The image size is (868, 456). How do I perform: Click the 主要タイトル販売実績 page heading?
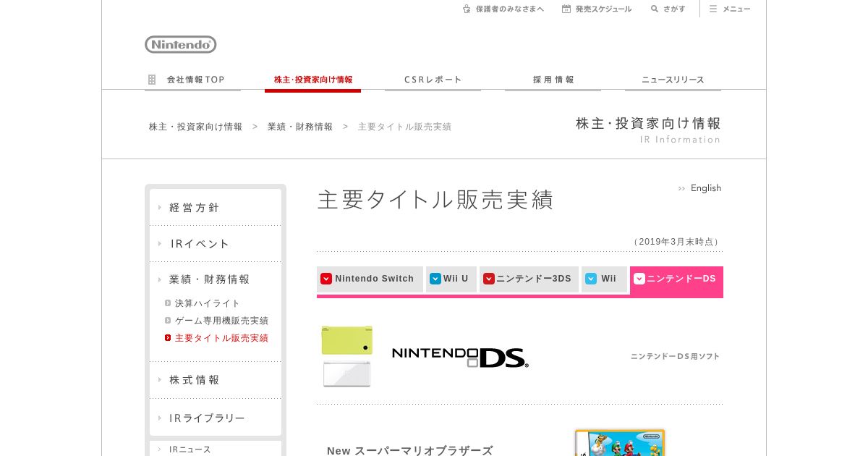coord(435,200)
